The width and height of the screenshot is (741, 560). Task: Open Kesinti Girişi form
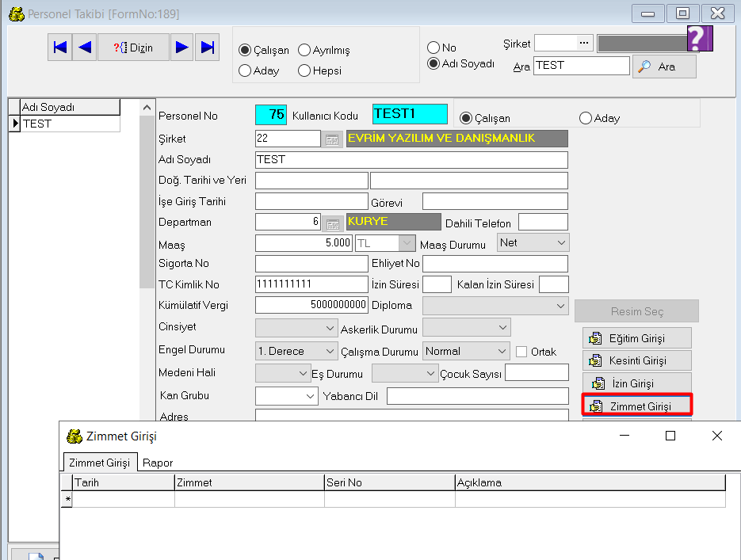coord(637,360)
